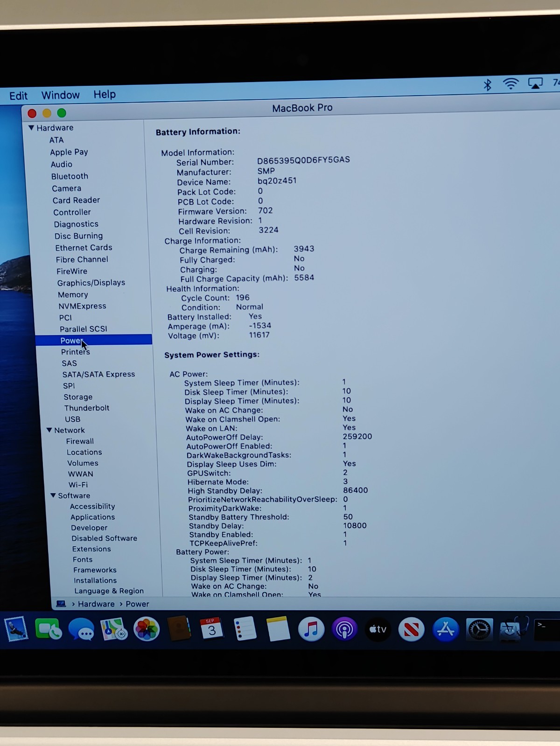Collapse the Software tree section

[x=53, y=495]
